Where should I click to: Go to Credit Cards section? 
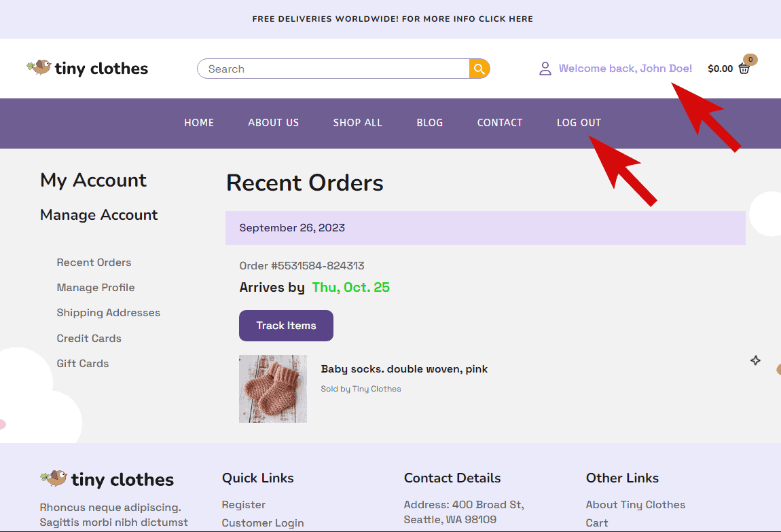pyautogui.click(x=89, y=339)
